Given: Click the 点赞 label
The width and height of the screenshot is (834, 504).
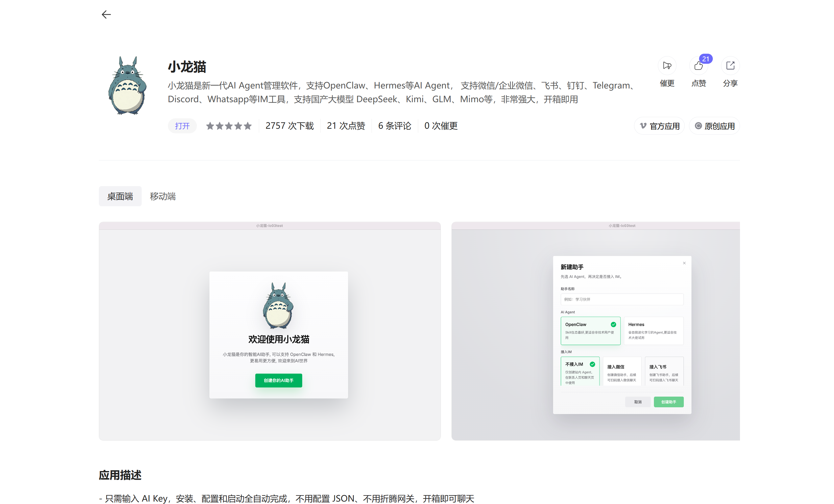Looking at the screenshot, I should [x=698, y=83].
